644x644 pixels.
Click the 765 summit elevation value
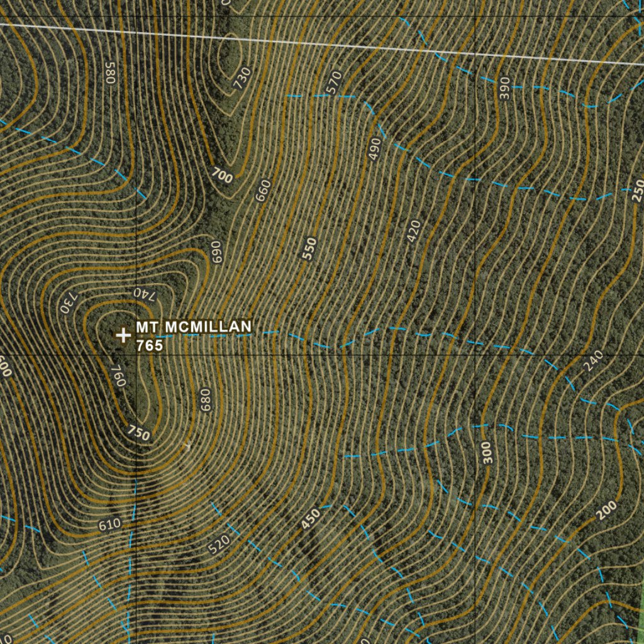(x=150, y=345)
